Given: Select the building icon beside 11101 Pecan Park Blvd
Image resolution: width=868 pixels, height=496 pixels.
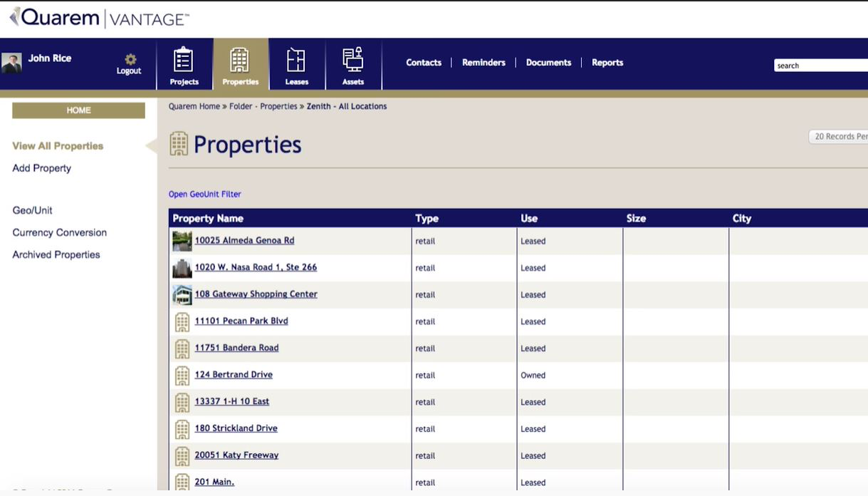Looking at the screenshot, I should [x=182, y=321].
